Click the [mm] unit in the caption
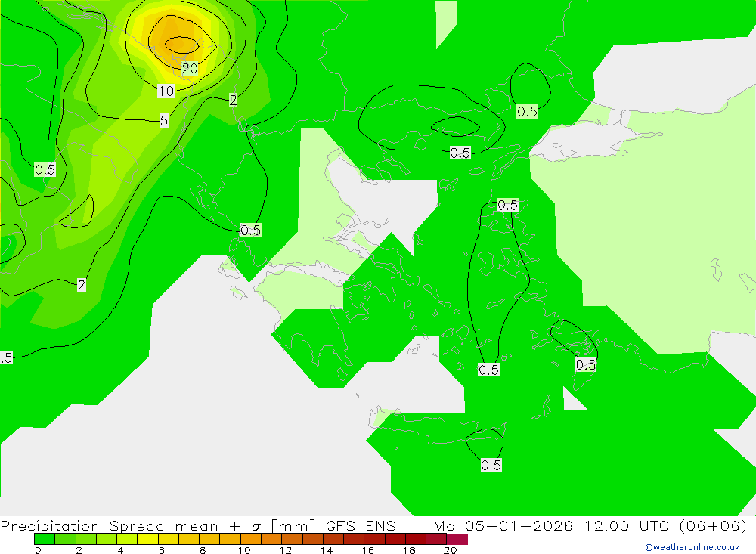This screenshot has width=756, height=554. click(293, 525)
